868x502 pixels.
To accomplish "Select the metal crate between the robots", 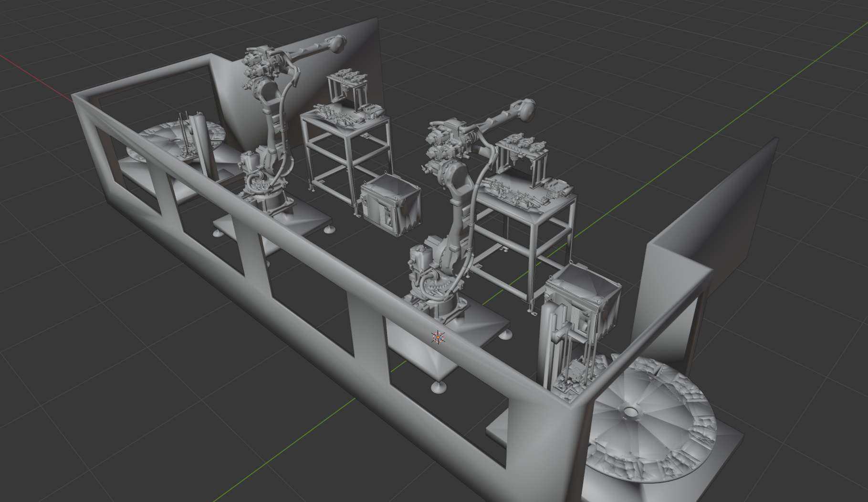I will point(391,210).
